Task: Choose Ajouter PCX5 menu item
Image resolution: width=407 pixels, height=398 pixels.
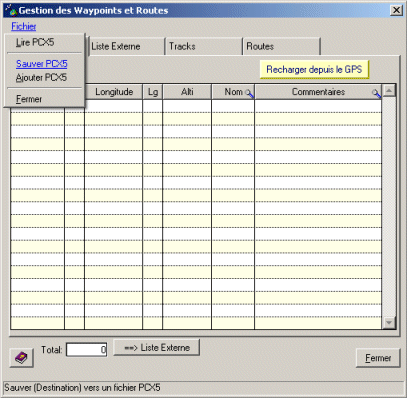Action: pos(41,77)
